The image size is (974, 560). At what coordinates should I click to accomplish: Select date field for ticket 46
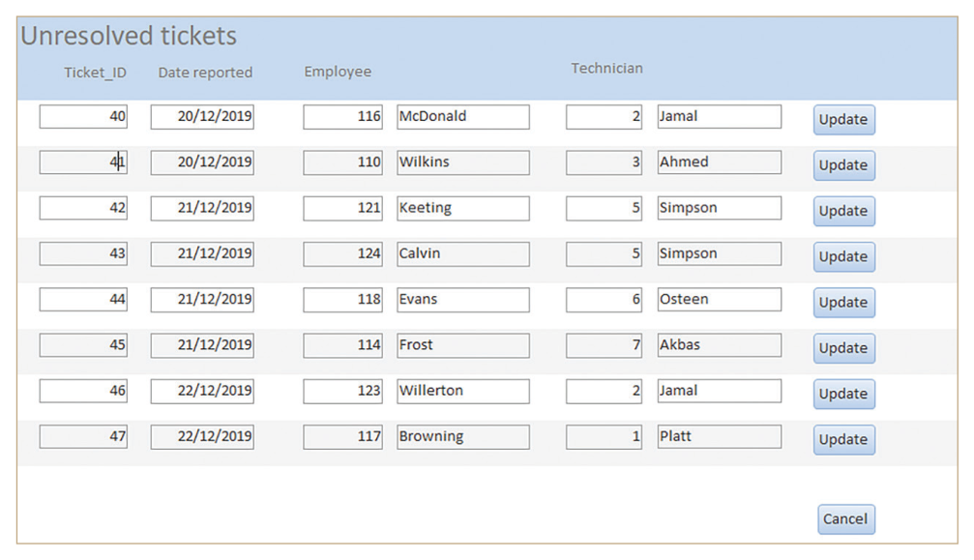click(202, 391)
